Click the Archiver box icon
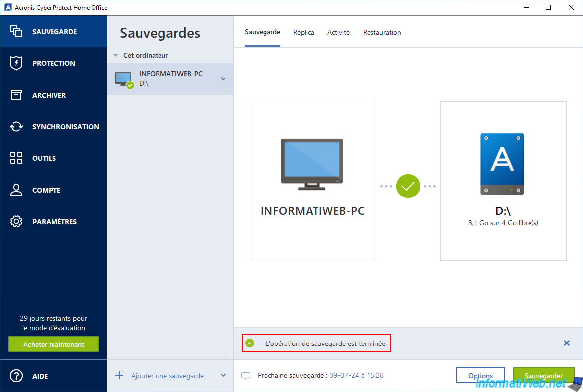 [16, 95]
